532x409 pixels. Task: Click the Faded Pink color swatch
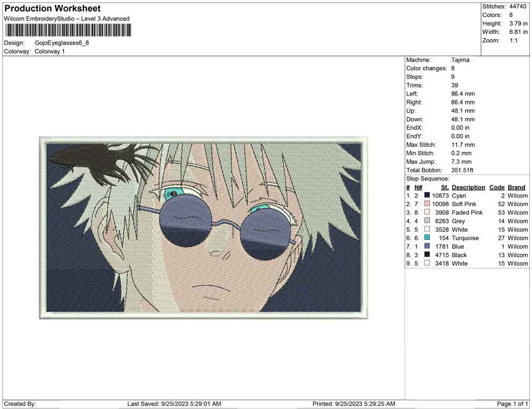coord(427,212)
